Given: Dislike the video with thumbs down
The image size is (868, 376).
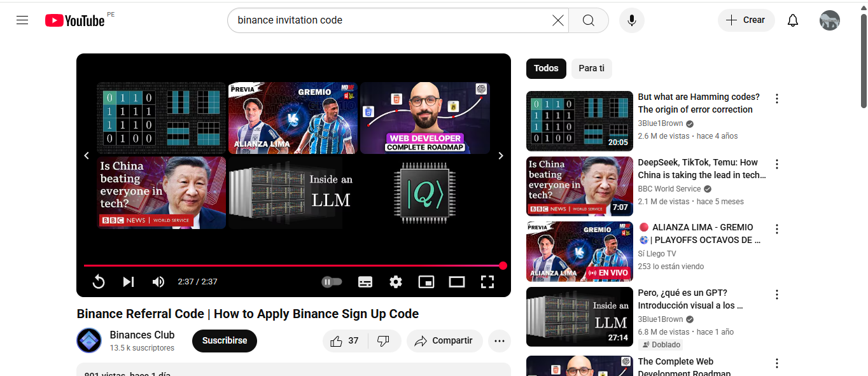Looking at the screenshot, I should (x=384, y=341).
